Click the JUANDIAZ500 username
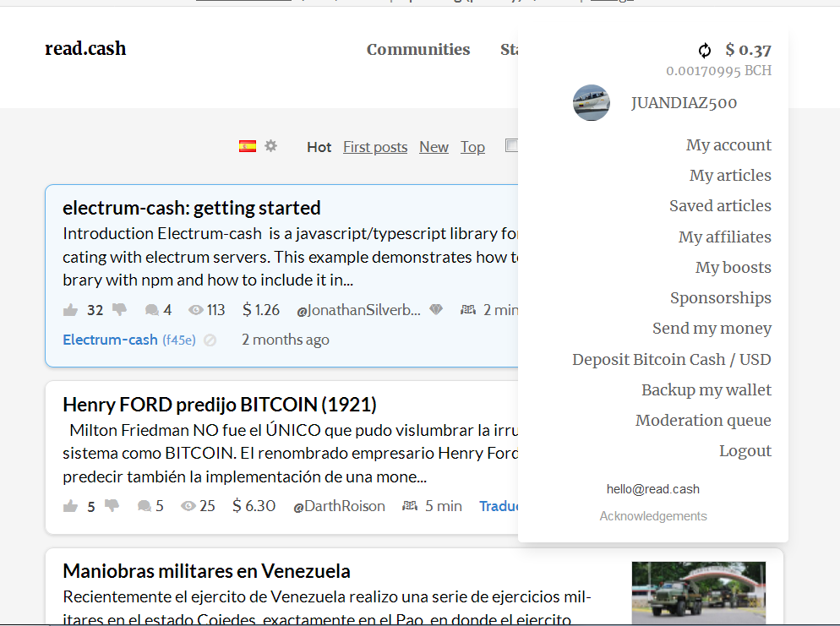This screenshot has height=626, width=840. tap(685, 103)
